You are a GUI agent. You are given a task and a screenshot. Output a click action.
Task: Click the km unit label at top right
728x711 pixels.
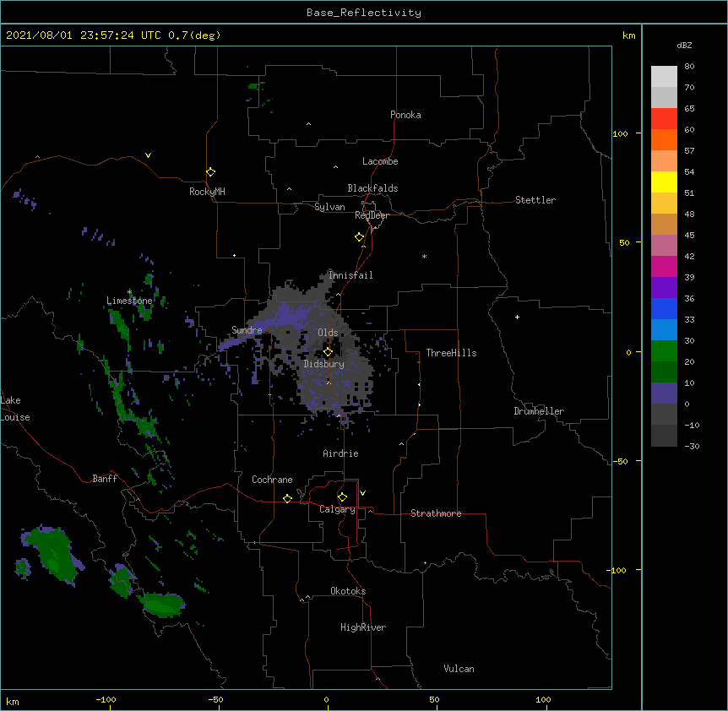tap(629, 35)
